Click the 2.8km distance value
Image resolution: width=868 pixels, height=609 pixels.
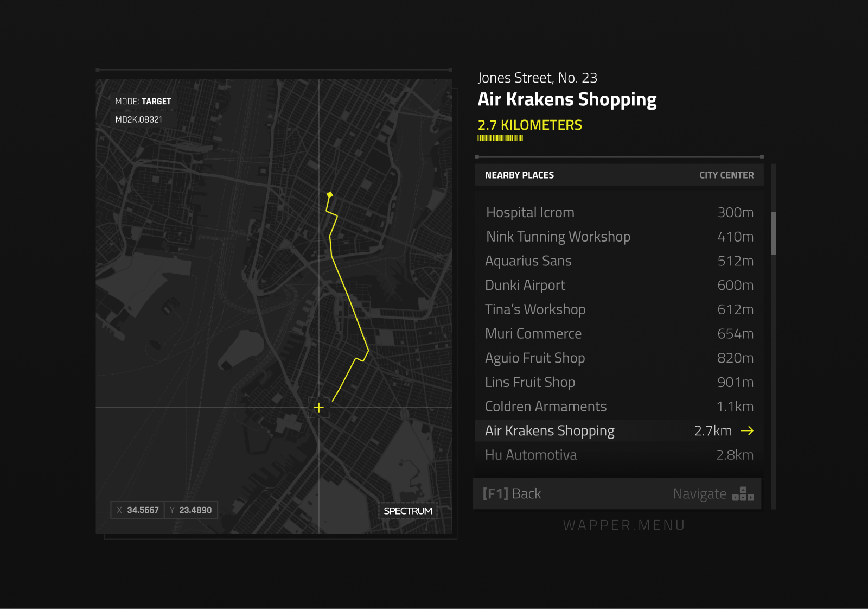[x=735, y=455]
